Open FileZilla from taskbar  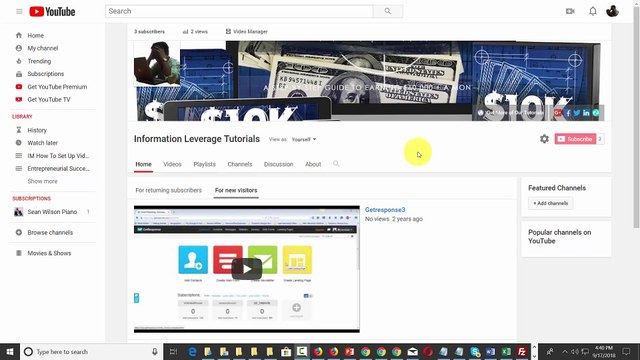(522, 351)
